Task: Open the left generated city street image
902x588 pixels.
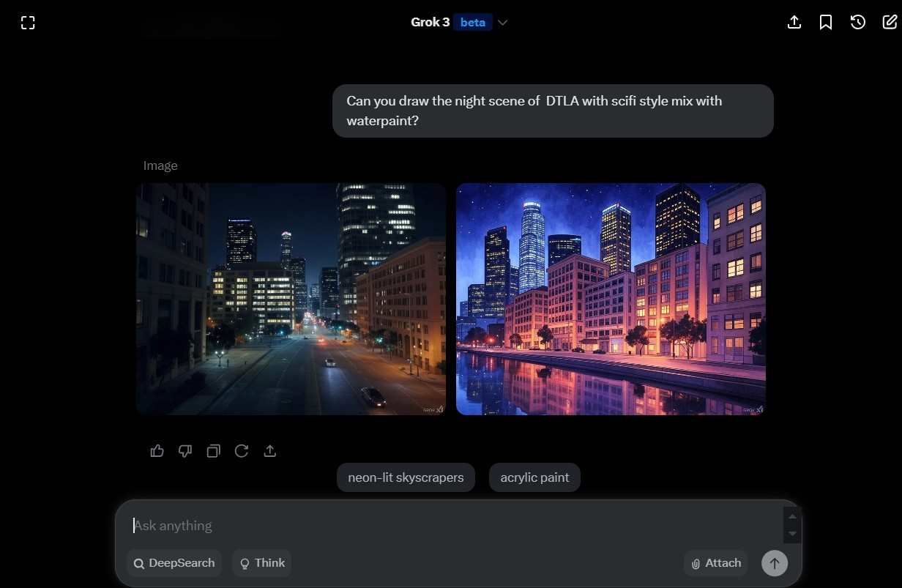Action: coord(290,299)
